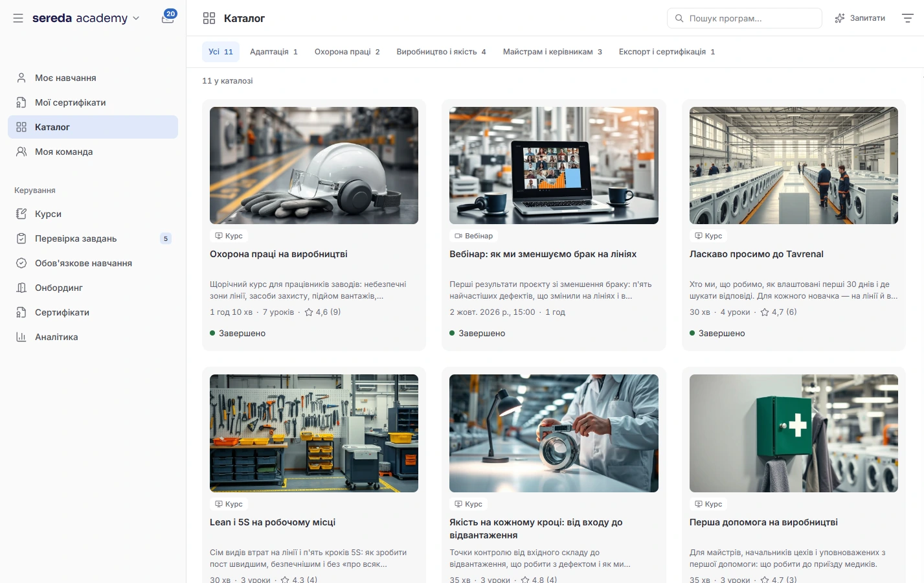Click the Обов'язкове навчання check icon

pyautogui.click(x=21, y=263)
